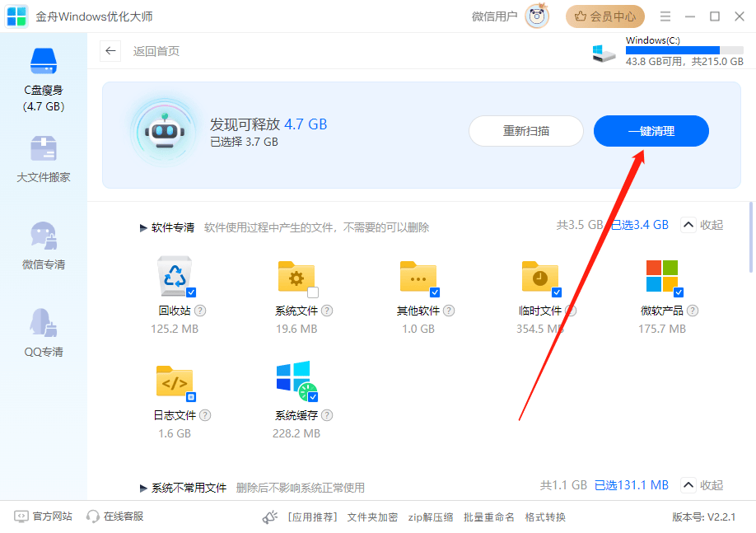Open help tooltip for 其他软件
Image resolution: width=756 pixels, height=533 pixels.
[x=449, y=311]
